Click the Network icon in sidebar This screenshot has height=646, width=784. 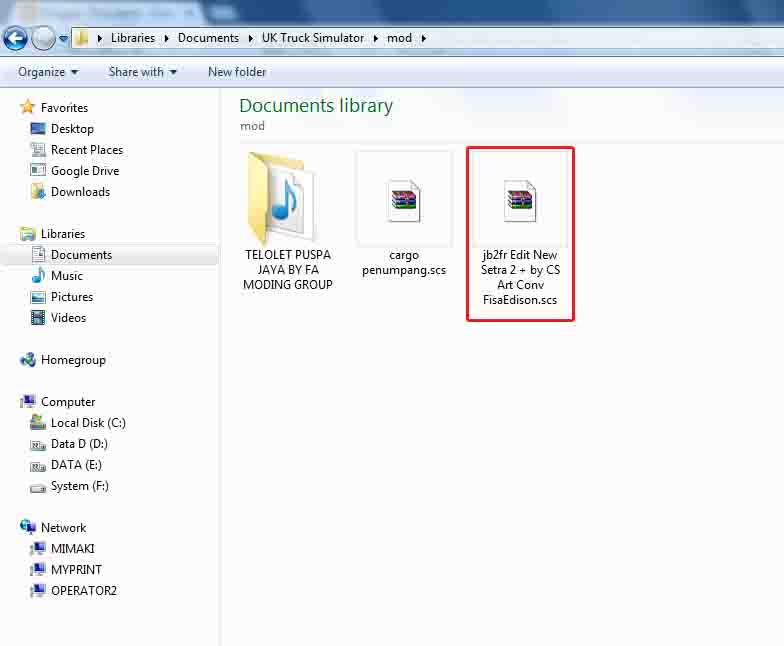pyautogui.click(x=28, y=527)
